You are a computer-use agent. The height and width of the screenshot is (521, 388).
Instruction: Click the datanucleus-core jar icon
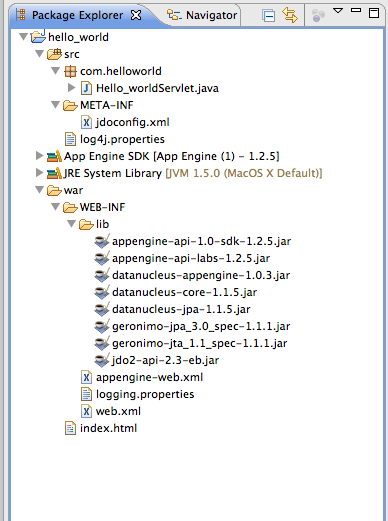pyautogui.click(x=102, y=292)
